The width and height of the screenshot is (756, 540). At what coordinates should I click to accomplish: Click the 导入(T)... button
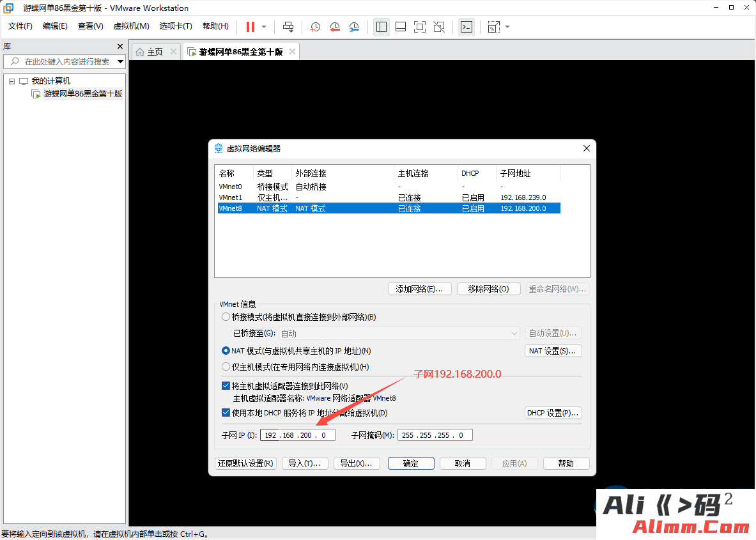305,463
